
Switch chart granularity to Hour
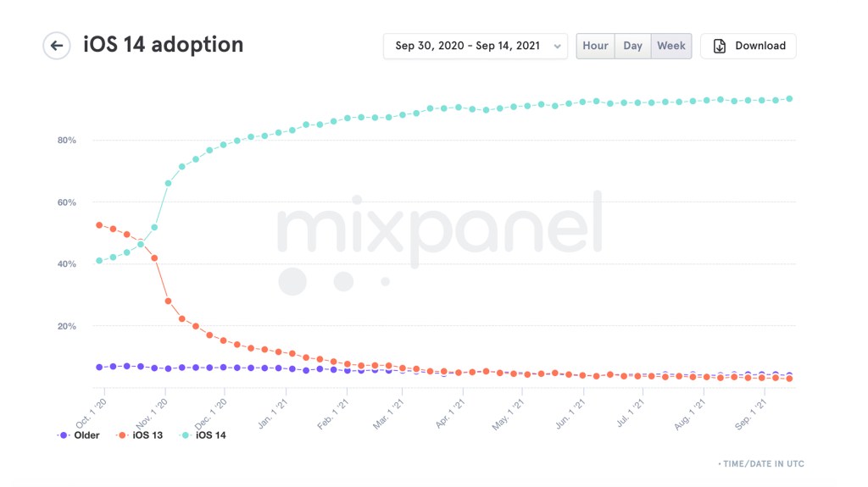coord(595,46)
